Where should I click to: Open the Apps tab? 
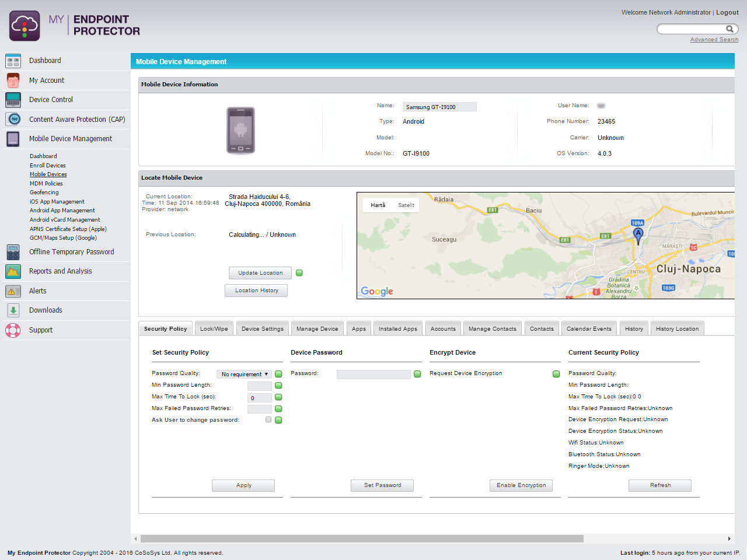click(x=359, y=329)
